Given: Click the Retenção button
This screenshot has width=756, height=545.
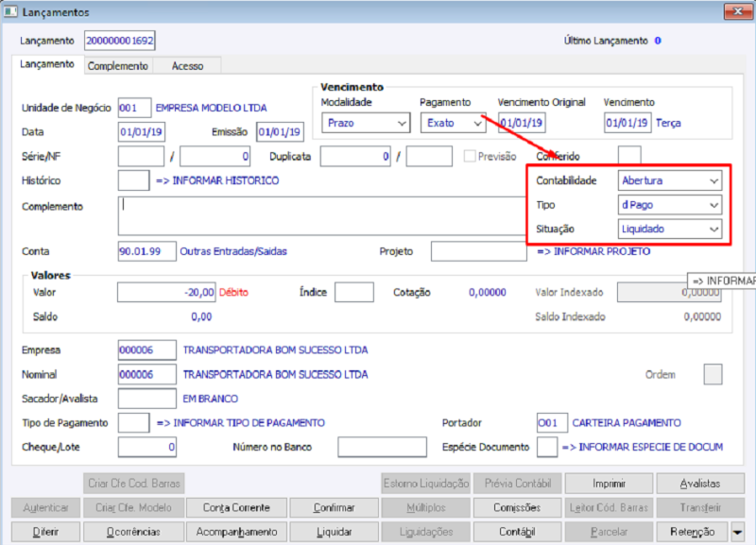Looking at the screenshot, I should click(x=693, y=532).
